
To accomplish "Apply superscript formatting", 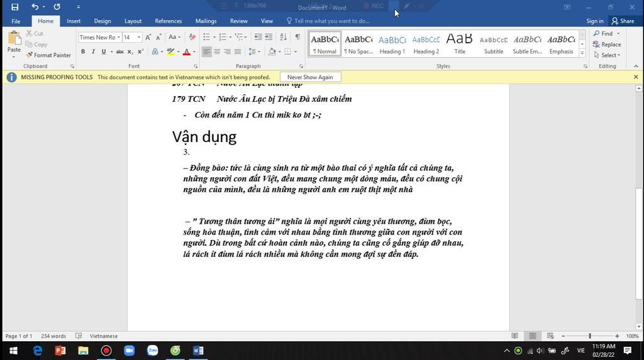I will [140, 52].
